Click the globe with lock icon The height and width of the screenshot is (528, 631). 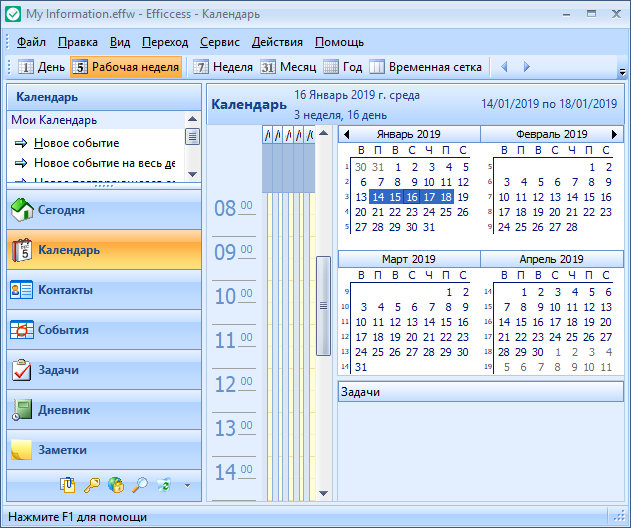116,485
